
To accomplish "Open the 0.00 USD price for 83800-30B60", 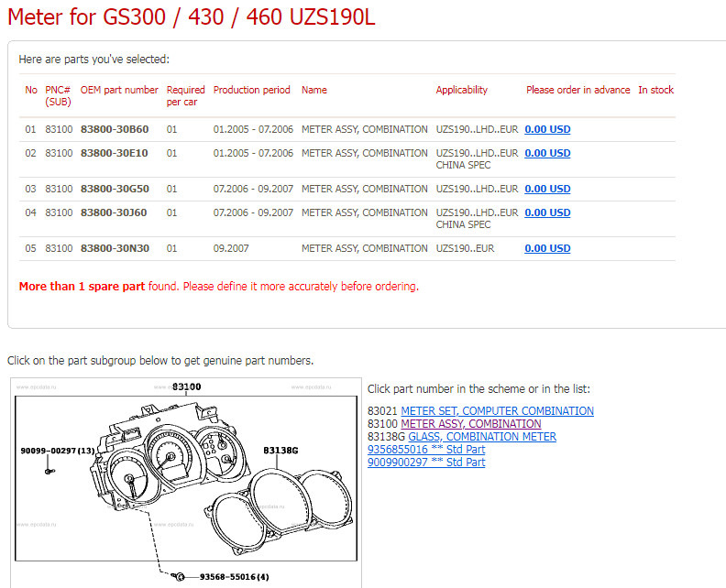I will [547, 129].
